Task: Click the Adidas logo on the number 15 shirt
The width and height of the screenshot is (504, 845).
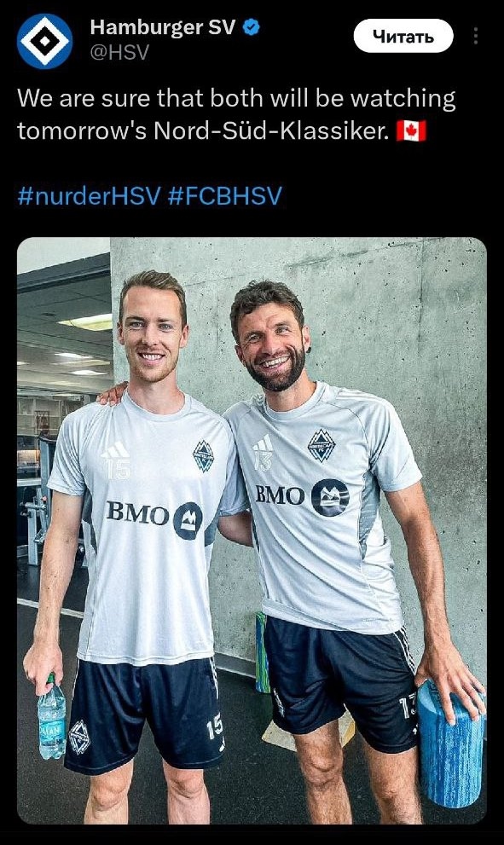Action: click(116, 450)
